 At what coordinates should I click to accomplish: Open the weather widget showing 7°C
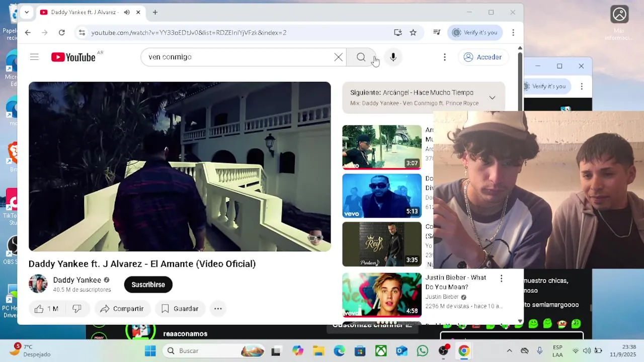(x=32, y=350)
